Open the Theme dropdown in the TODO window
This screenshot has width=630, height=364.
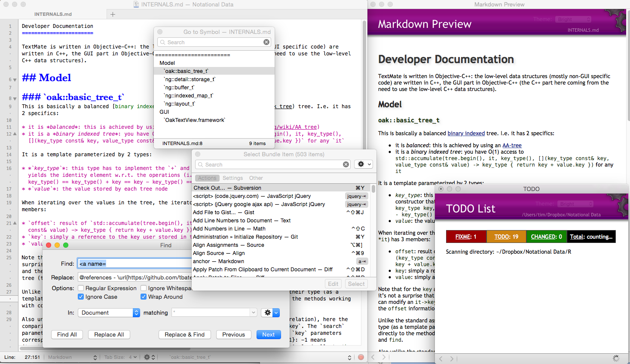(575, 204)
